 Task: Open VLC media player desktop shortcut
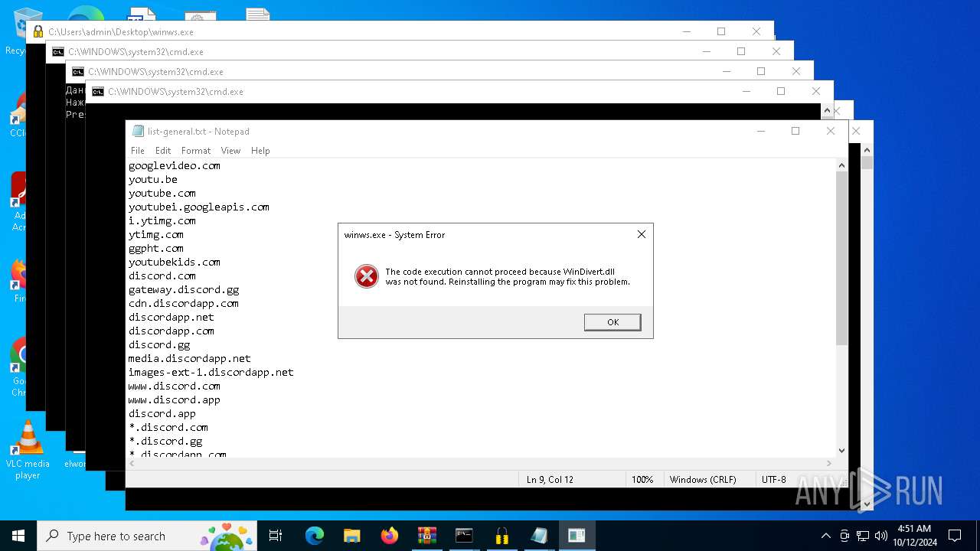coord(28,449)
